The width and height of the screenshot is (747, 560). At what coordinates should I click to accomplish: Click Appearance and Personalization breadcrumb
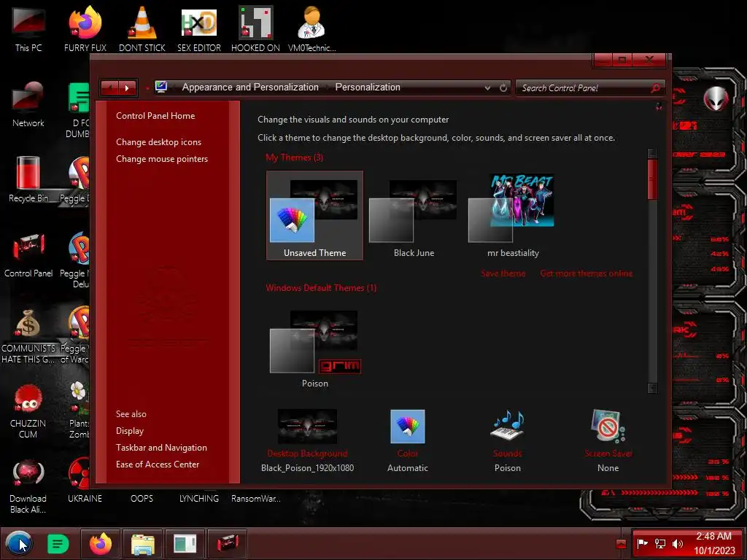point(250,87)
